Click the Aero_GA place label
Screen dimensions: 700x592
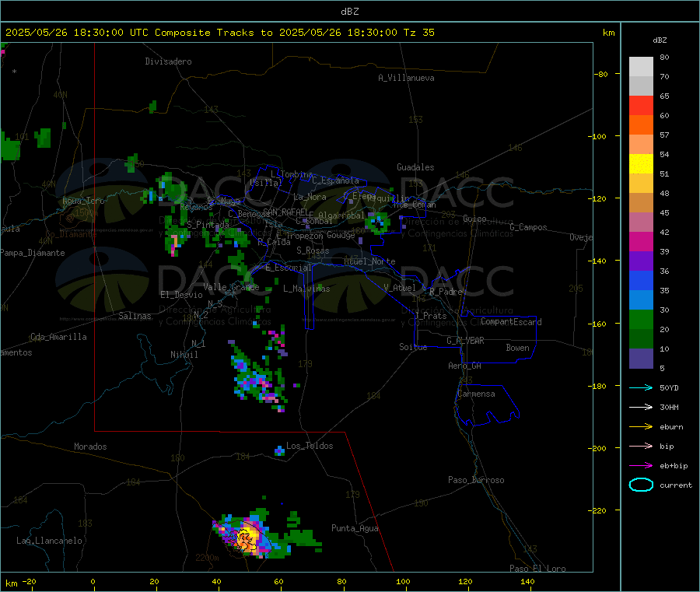465,366
